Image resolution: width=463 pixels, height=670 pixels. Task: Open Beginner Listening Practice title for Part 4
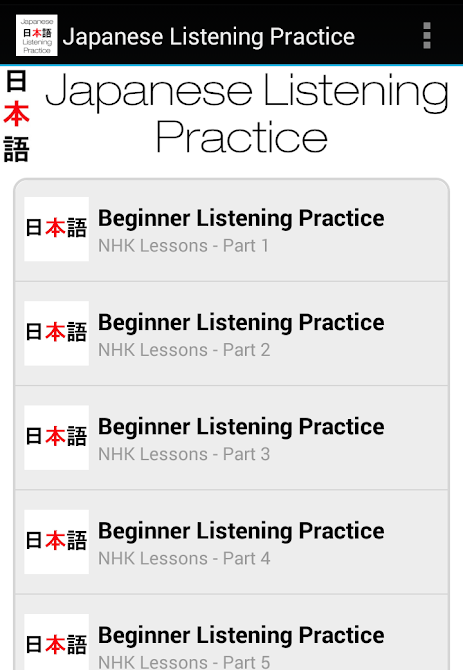click(x=241, y=532)
